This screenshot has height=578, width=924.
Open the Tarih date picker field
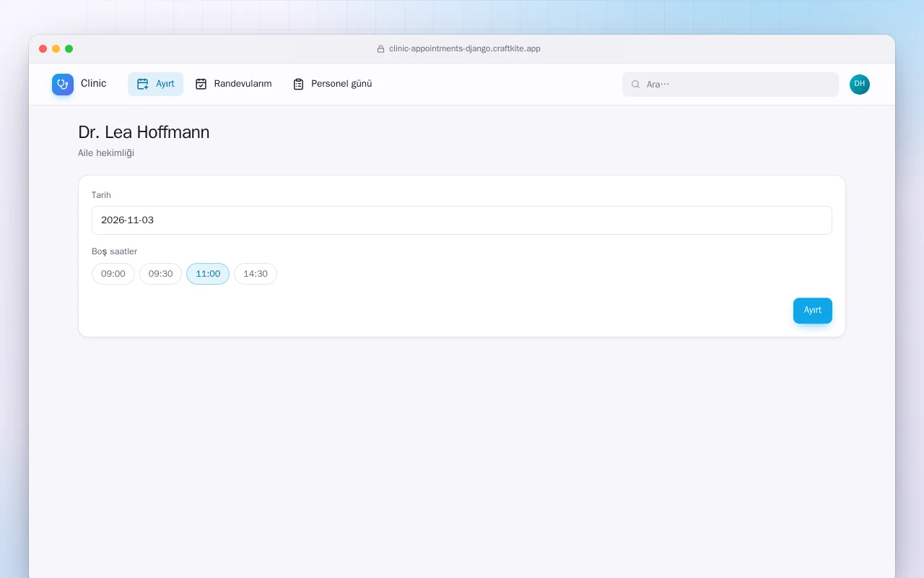[462, 220]
